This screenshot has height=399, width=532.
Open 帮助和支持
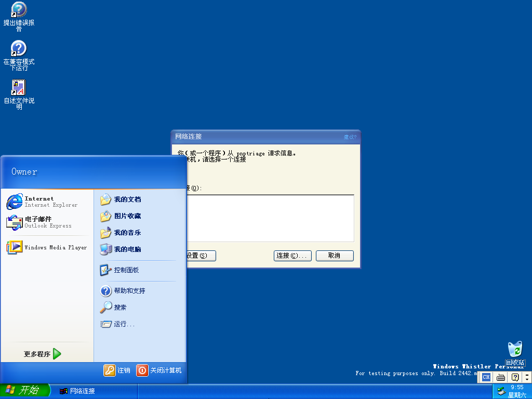click(x=123, y=291)
